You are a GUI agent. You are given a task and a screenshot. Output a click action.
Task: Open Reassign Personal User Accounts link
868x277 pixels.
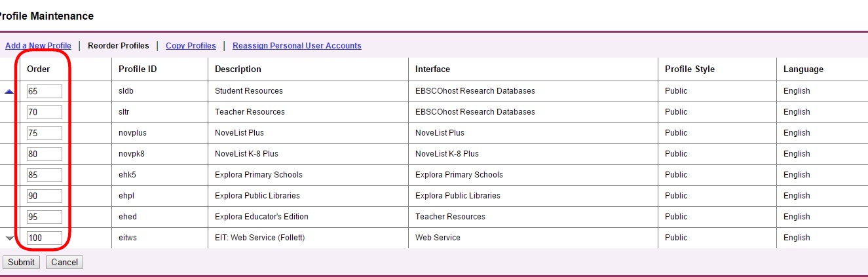click(x=297, y=46)
